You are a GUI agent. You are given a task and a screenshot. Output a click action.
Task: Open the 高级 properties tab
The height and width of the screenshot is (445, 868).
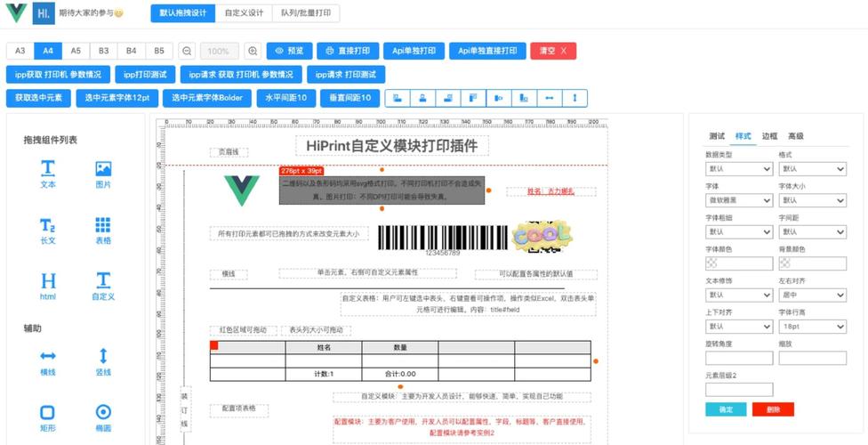click(x=795, y=136)
